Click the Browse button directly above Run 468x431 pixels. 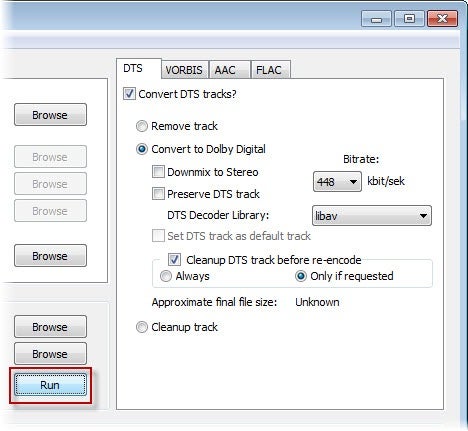(50, 354)
